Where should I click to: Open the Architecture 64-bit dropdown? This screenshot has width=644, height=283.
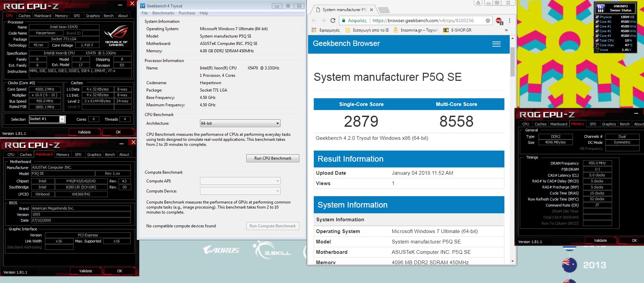click(x=240, y=123)
